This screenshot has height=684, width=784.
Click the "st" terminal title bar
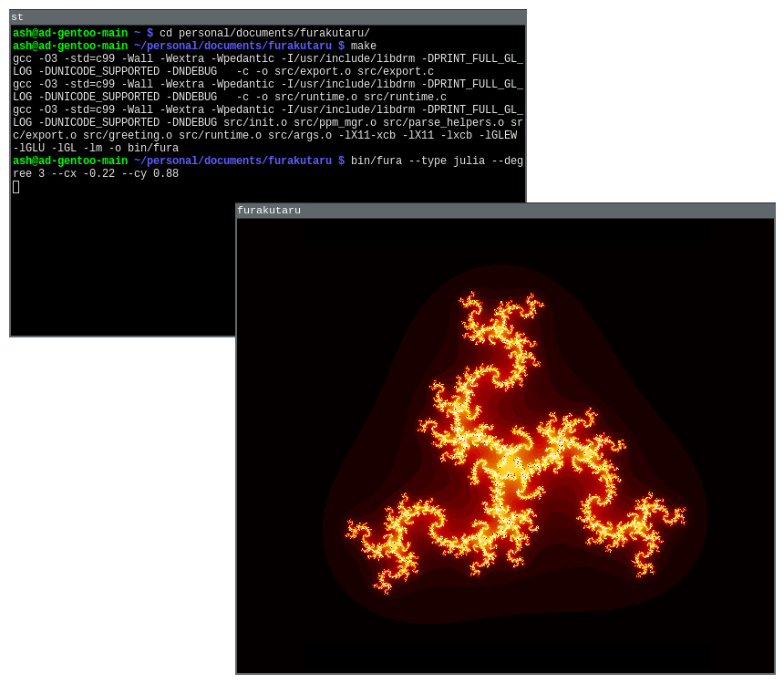coord(267,17)
